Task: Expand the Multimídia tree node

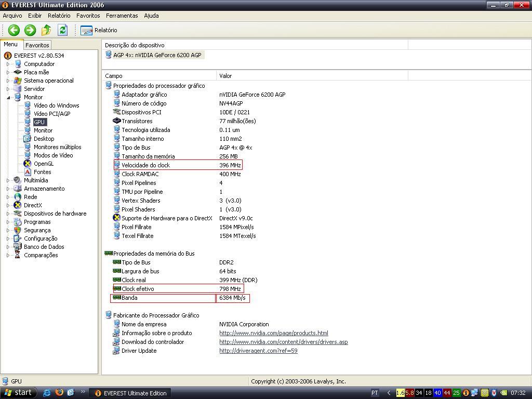Action: pos(8,180)
